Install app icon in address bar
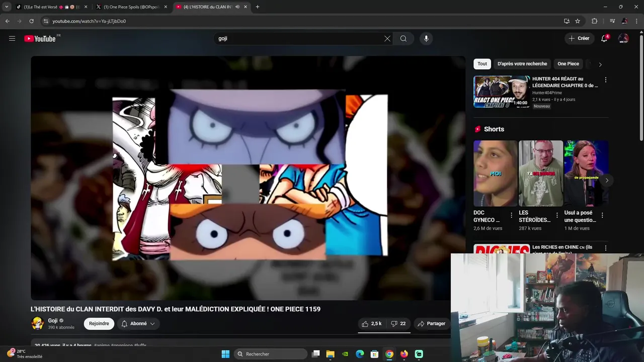The width and height of the screenshot is (644, 362). tap(567, 21)
